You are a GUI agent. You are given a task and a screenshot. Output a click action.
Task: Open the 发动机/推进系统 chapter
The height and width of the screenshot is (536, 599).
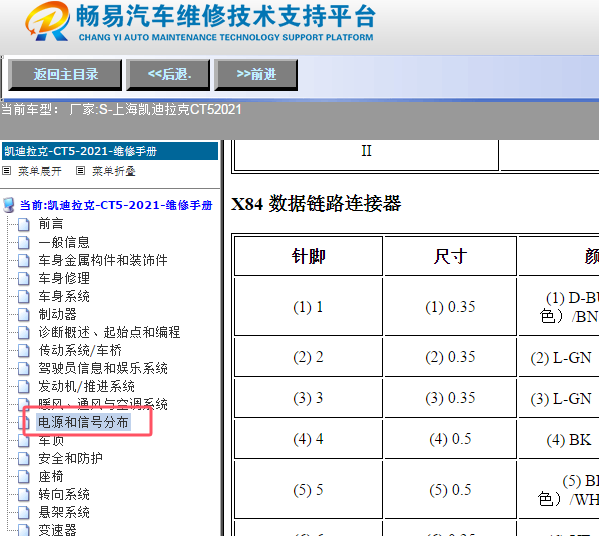[86, 387]
